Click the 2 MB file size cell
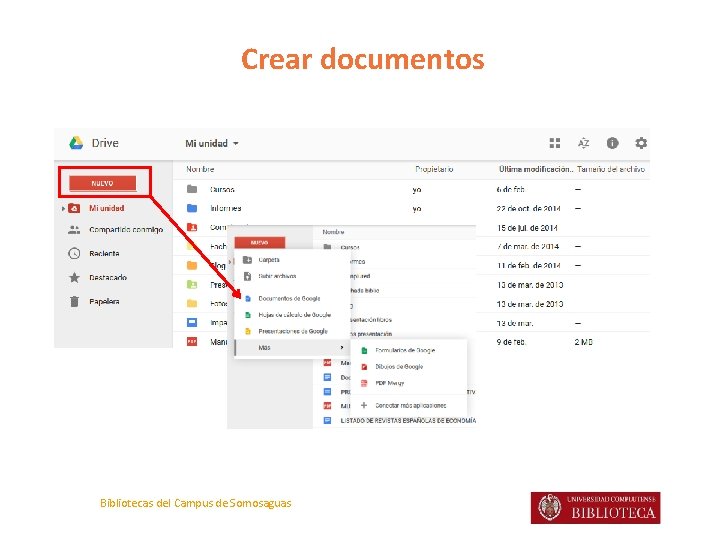This screenshot has height=540, width=720. pos(584,342)
